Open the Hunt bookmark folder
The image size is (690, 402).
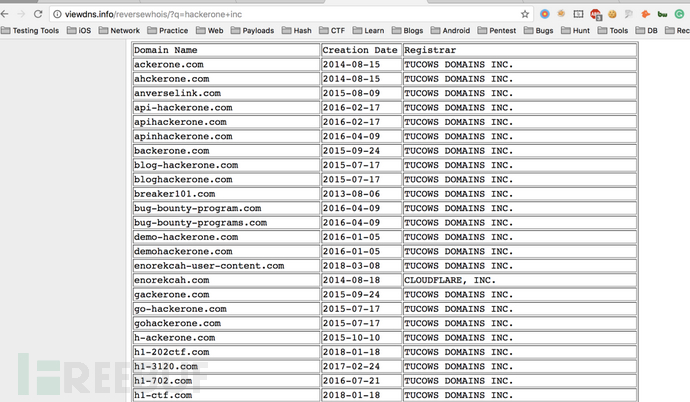pyautogui.click(x=576, y=30)
